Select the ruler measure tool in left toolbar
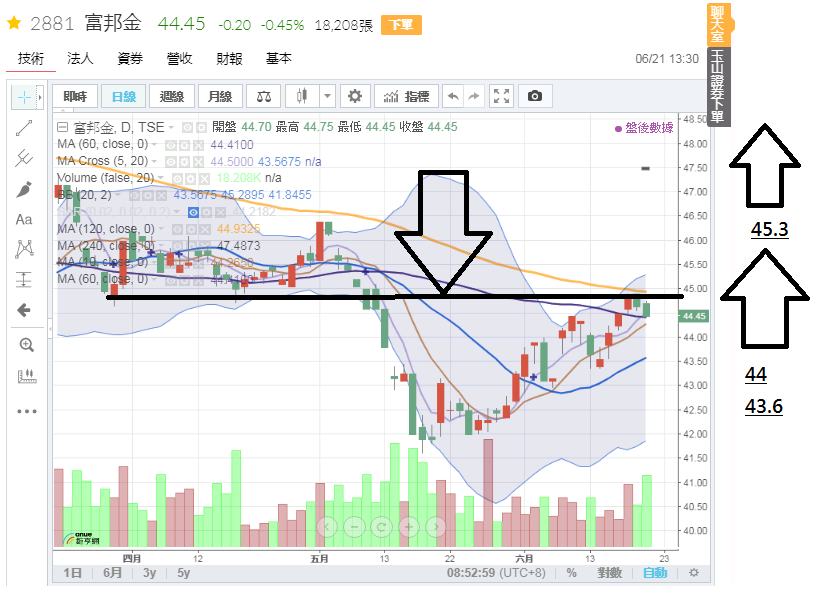 (x=27, y=376)
